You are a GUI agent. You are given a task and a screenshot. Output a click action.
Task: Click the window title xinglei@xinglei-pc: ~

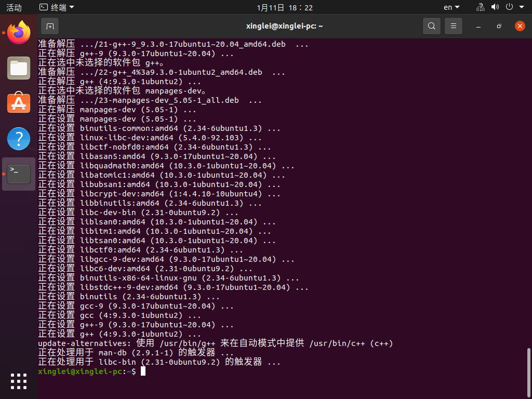pos(284,26)
